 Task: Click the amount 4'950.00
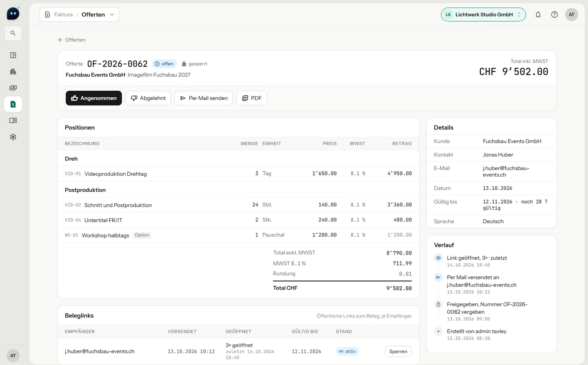[x=399, y=173]
